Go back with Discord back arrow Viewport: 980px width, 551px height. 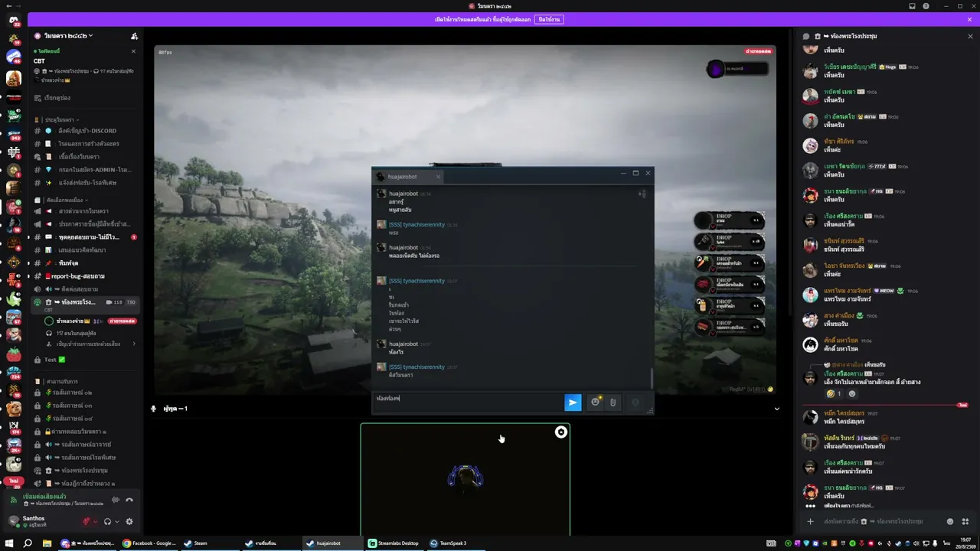pos(8,6)
